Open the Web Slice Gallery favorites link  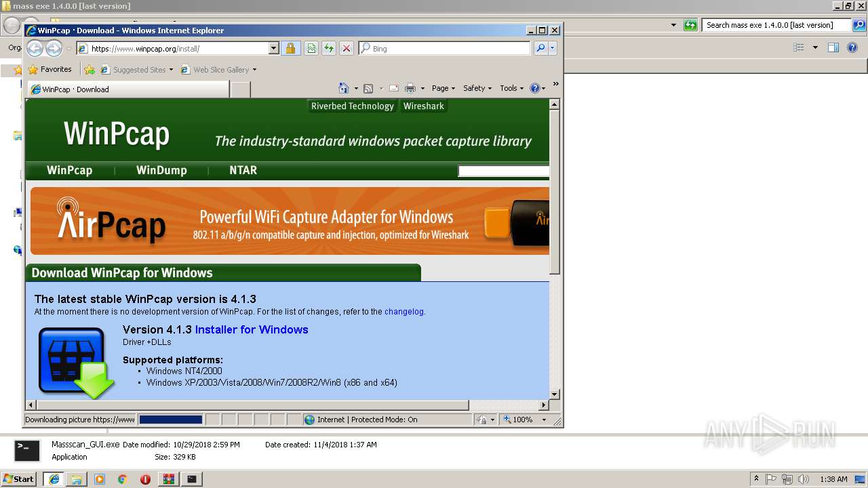point(218,69)
